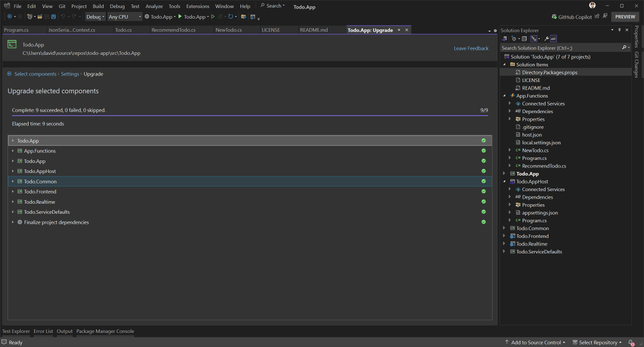Click Switch Views icon in Solution Explorer
This screenshot has height=347, width=644.
pyautogui.click(x=504, y=39)
